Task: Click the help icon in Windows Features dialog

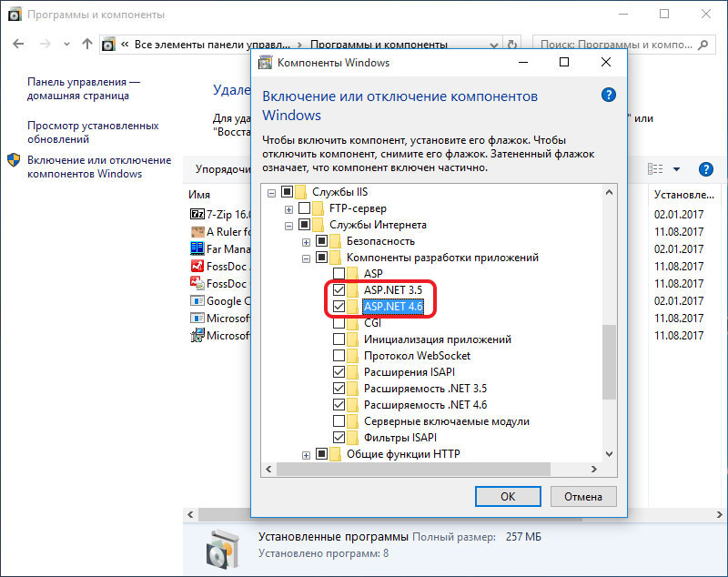Action: (x=608, y=96)
